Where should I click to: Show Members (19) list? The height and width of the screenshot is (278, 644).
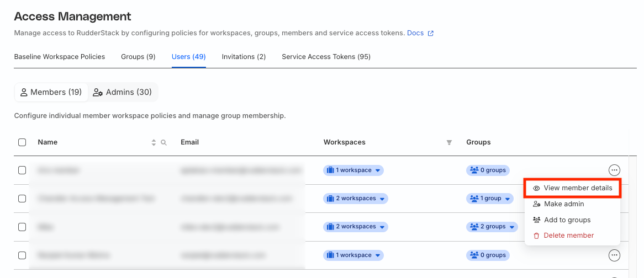pos(51,92)
